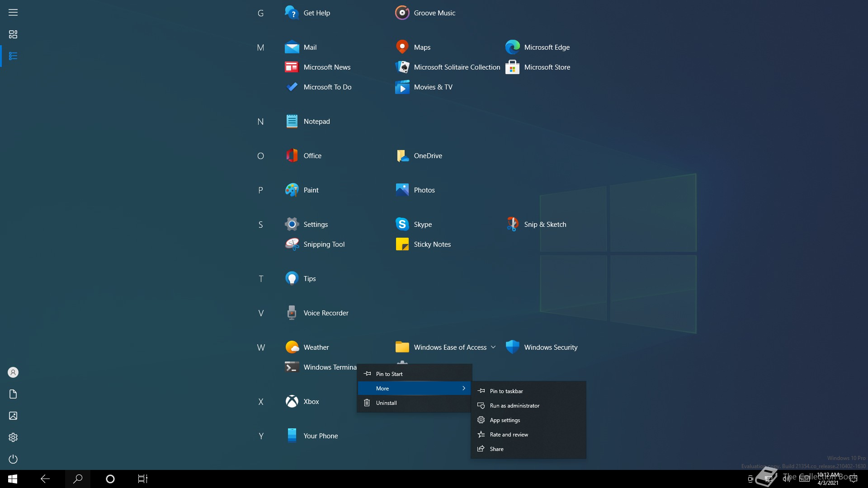This screenshot has width=868, height=488.
Task: Open Movies & TV icon
Action: 402,87
